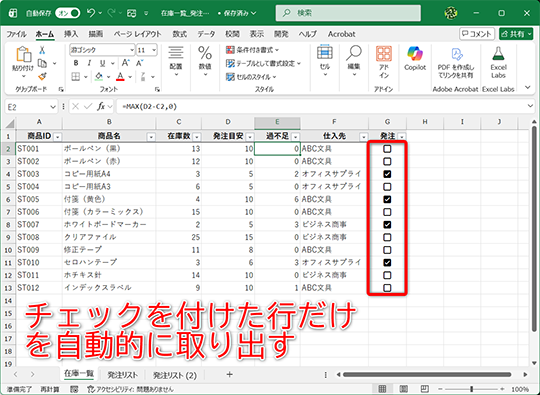Uncheck the order box for ST007
This screenshot has height=395, width=540.
coord(387,225)
